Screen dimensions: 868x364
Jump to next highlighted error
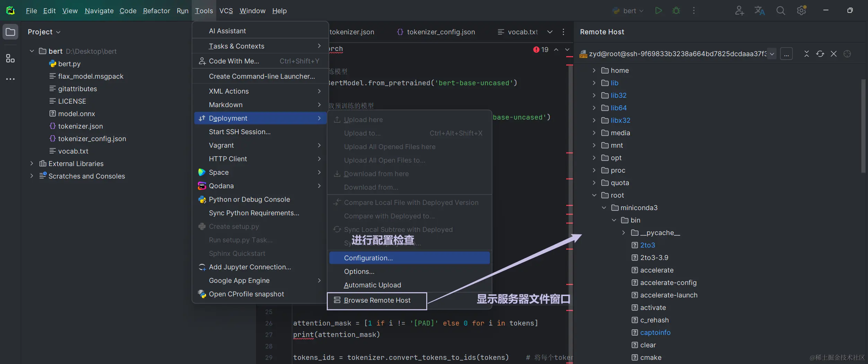click(567, 50)
